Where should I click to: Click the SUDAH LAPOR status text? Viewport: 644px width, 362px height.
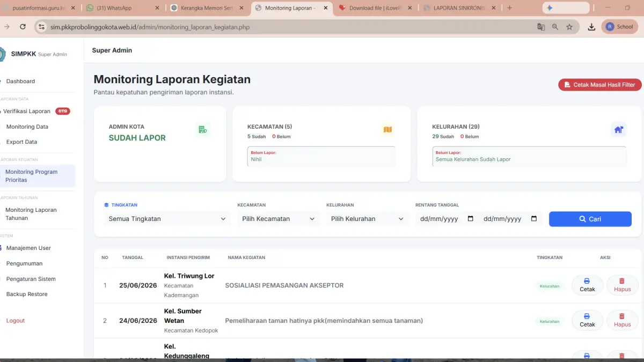137,138
